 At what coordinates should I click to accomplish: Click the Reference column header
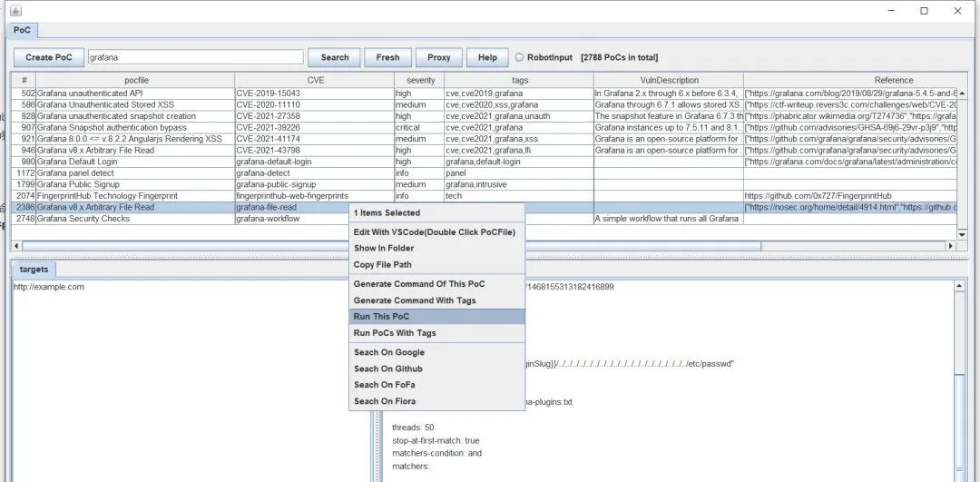click(850, 80)
